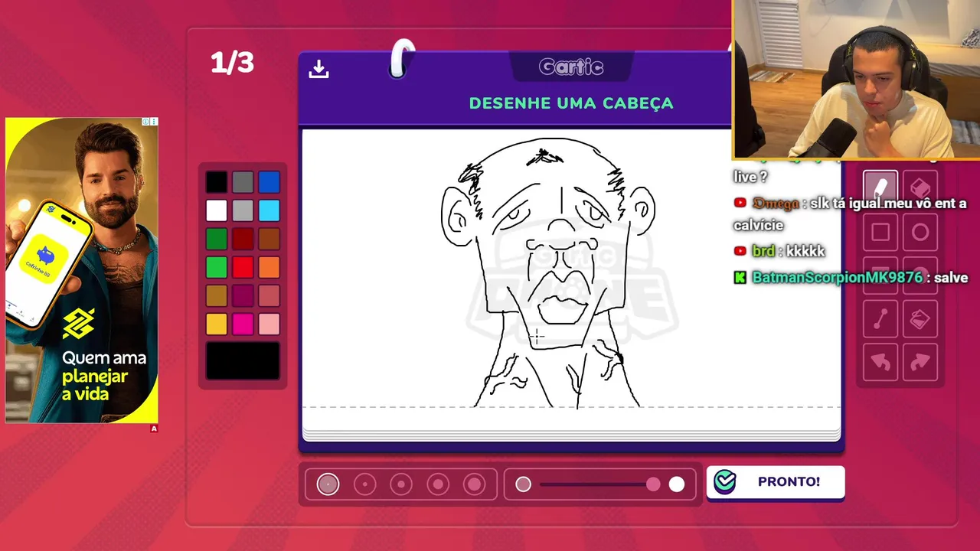Choose the empty rectangle shape tool
This screenshot has height=551, width=980.
(880, 232)
